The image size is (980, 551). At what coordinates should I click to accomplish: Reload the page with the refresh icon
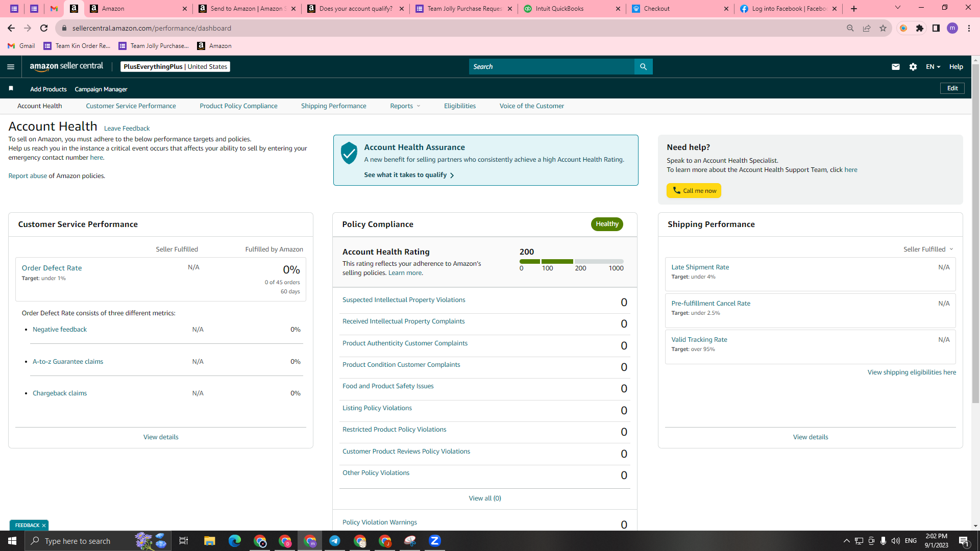point(44,28)
